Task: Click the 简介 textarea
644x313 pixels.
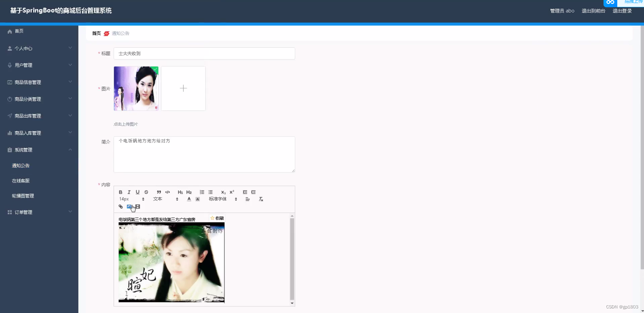Action: point(204,154)
